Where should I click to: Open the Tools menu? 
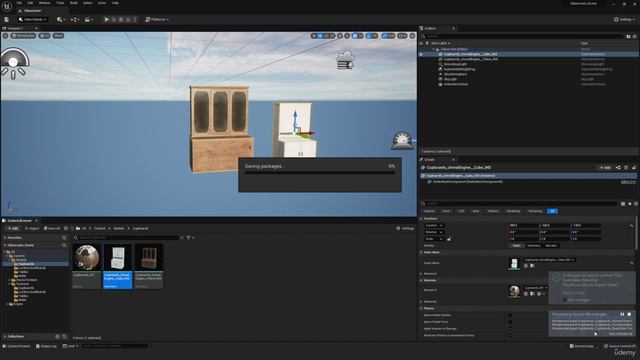pyautogui.click(x=60, y=3)
